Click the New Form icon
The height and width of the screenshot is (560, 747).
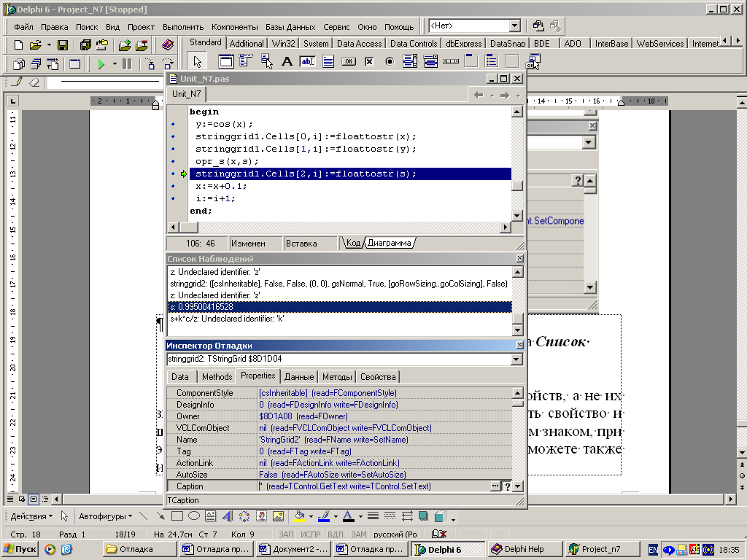(75, 64)
